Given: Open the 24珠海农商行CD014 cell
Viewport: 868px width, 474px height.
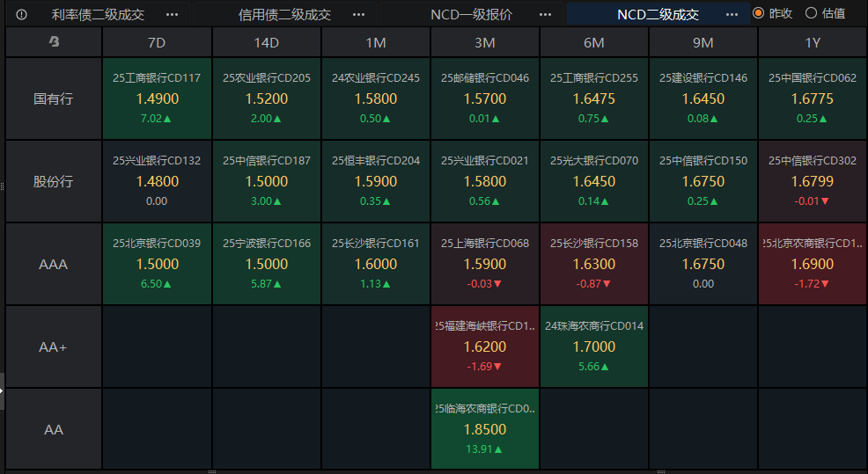Looking at the screenshot, I should [x=594, y=346].
